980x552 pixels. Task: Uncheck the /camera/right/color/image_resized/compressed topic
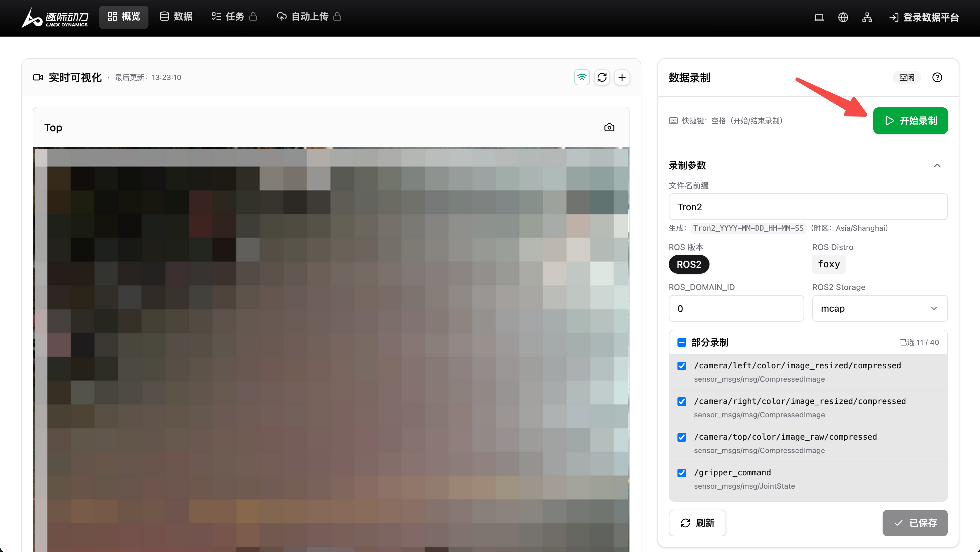(681, 401)
